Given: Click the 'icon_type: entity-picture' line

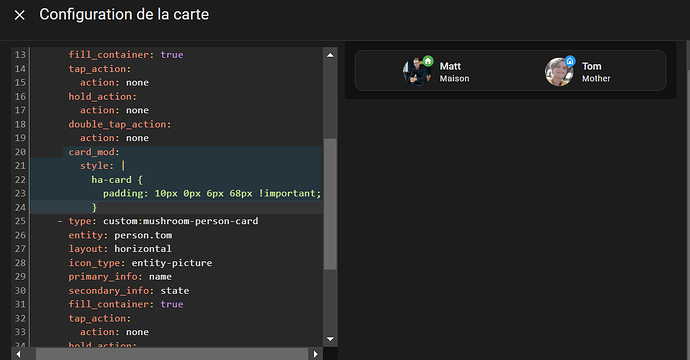Looking at the screenshot, I should (x=140, y=263).
